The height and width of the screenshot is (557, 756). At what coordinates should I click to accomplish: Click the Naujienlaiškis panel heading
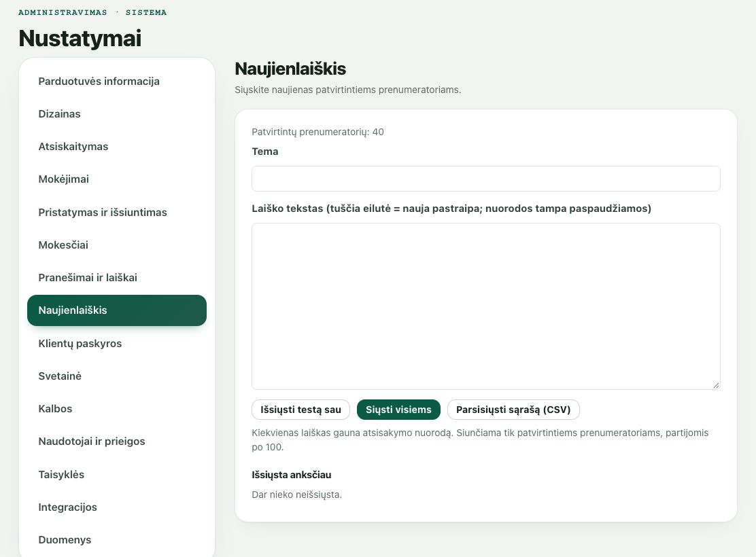(x=290, y=69)
